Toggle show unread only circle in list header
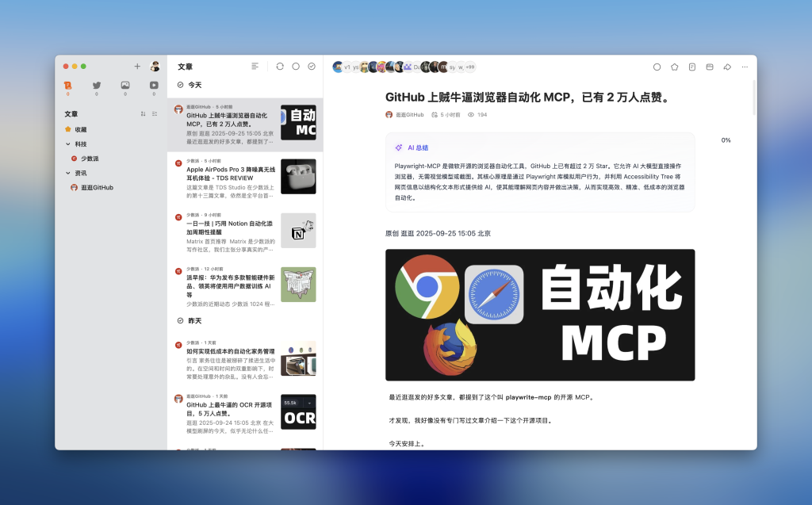812x505 pixels. (x=296, y=67)
